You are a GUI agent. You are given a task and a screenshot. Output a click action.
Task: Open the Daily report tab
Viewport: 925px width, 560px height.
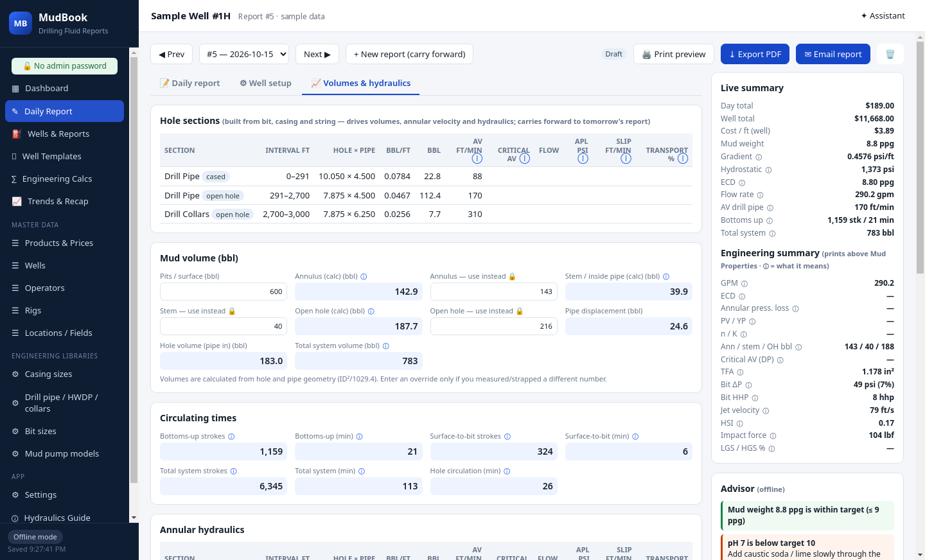click(x=189, y=83)
